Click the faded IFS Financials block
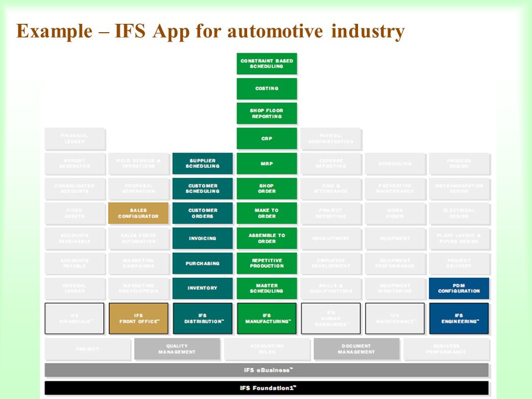 point(75,319)
